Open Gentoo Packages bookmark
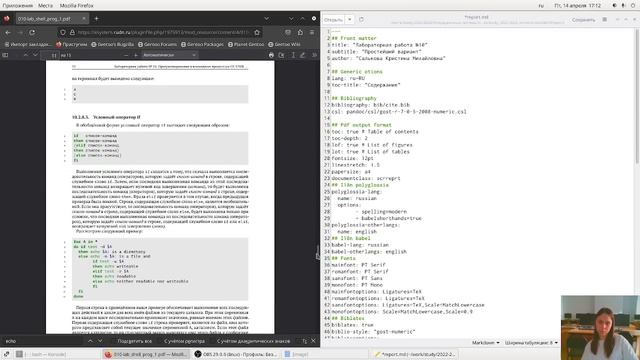Image resolution: width=640 pixels, height=360 pixels. pos(202,44)
